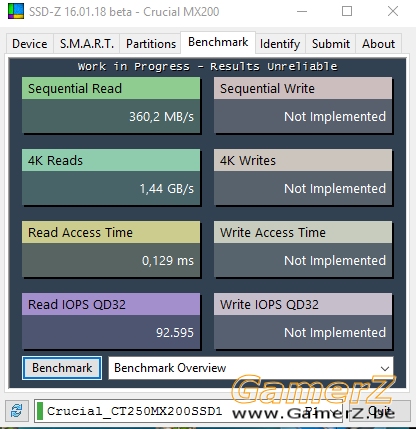Click the refresh icon in the status bar
416x429 pixels.
[16, 411]
